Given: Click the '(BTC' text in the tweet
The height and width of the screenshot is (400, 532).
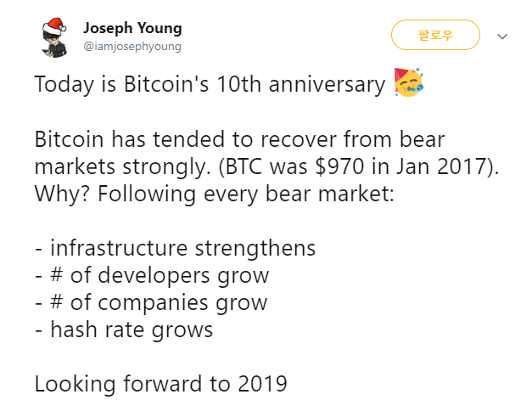Looking at the screenshot, I should point(240,167).
